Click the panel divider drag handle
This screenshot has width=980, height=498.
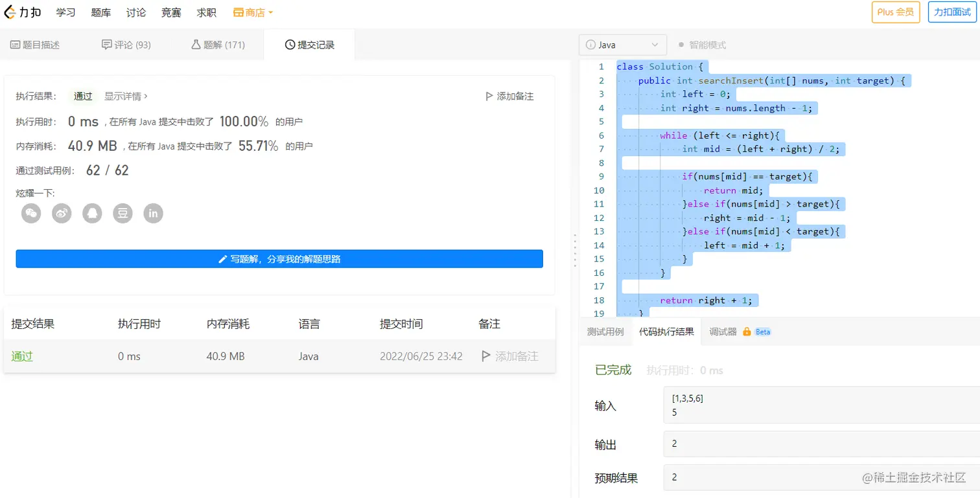tap(574, 249)
